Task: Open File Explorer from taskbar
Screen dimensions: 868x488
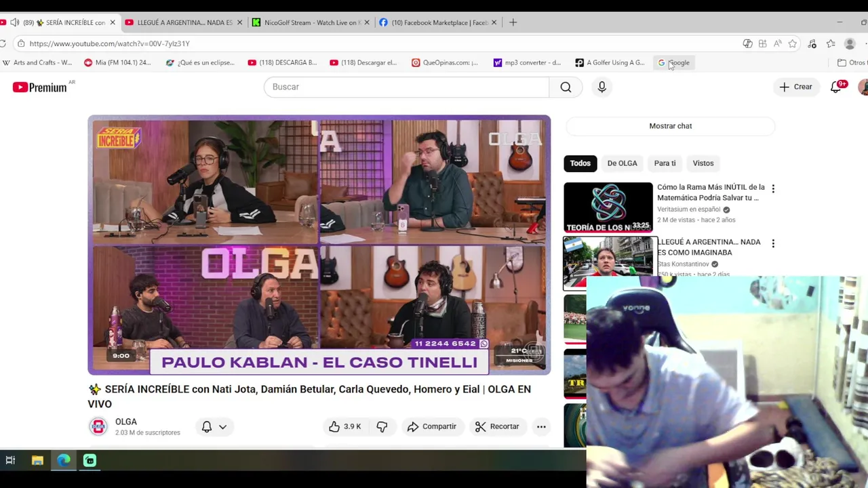Action: (37, 460)
